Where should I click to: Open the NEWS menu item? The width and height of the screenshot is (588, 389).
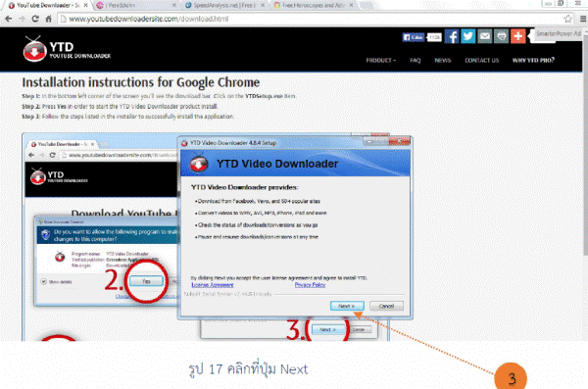click(443, 61)
